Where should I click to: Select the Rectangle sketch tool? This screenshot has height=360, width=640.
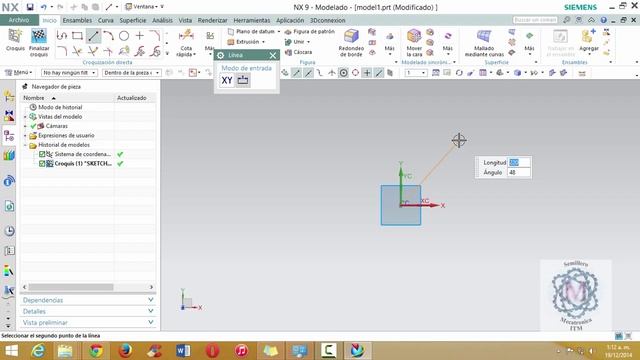[x=77, y=36]
